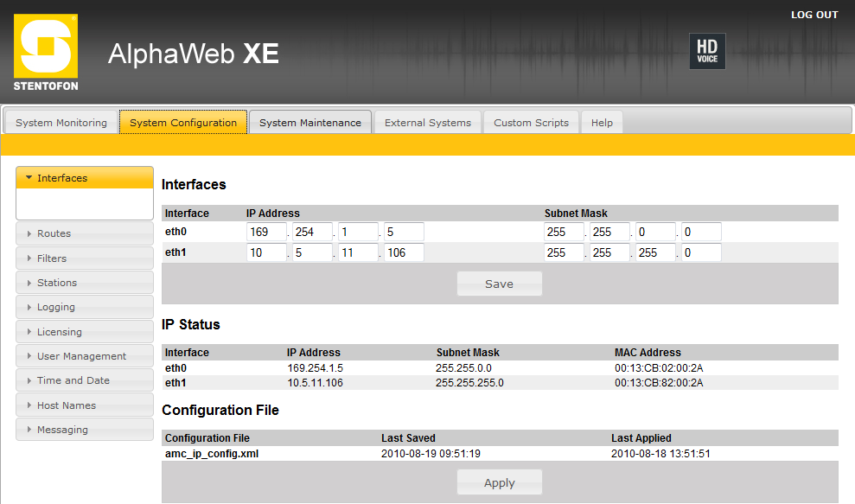Open the Licensing sidebar section

84,332
